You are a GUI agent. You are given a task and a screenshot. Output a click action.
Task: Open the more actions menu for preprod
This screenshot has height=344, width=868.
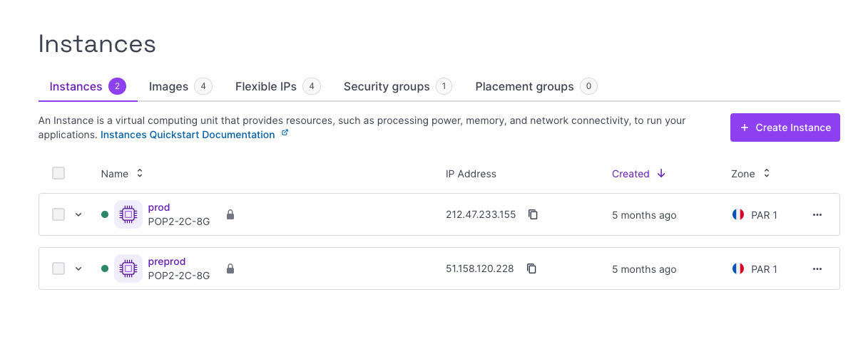click(x=817, y=269)
